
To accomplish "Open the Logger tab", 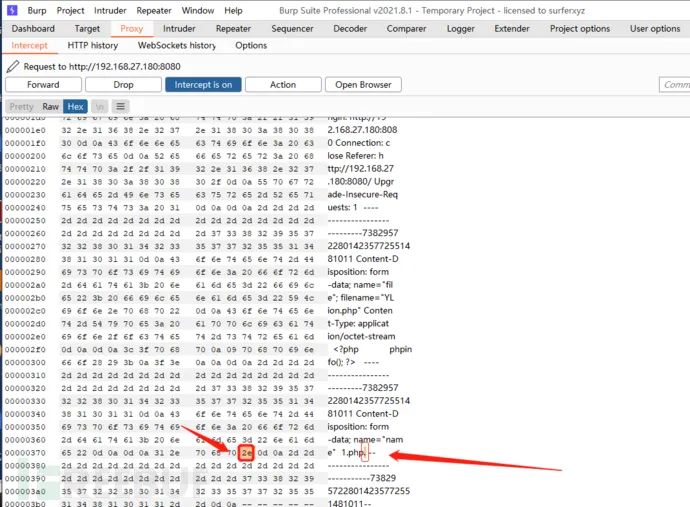I will pyautogui.click(x=461, y=29).
